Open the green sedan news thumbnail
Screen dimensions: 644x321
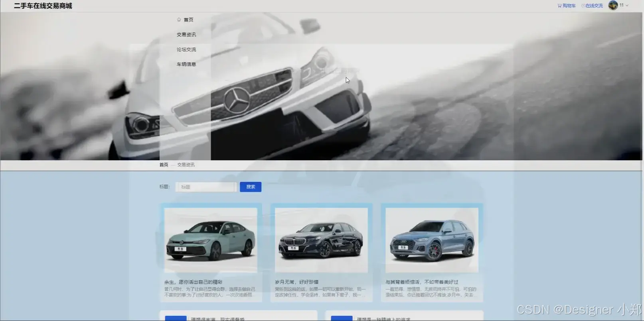211,240
